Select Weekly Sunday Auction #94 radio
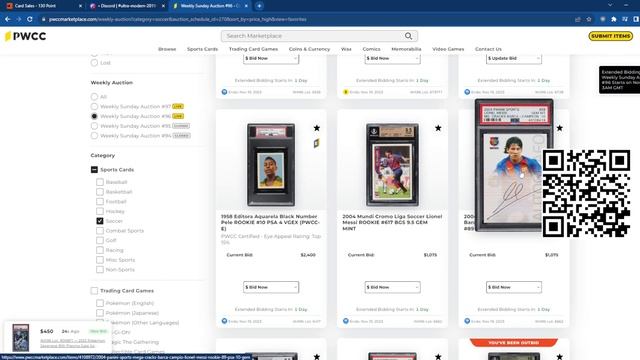Viewport: 640px width, 360px height. coord(94,136)
